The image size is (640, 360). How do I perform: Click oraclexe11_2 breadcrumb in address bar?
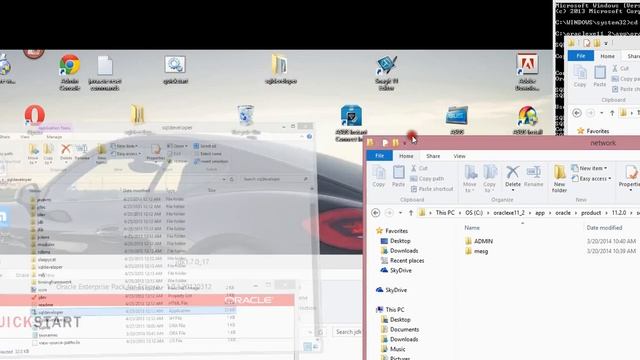click(509, 213)
